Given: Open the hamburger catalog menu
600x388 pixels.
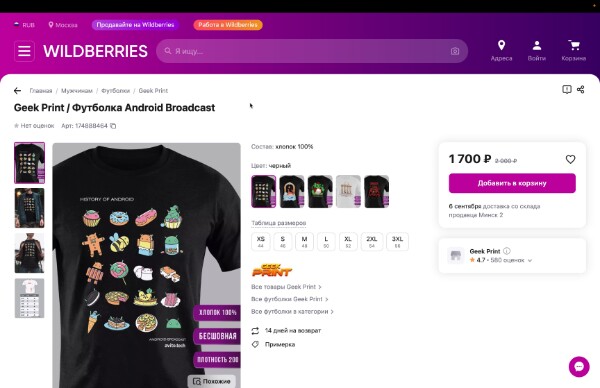Looking at the screenshot, I should click(x=24, y=51).
